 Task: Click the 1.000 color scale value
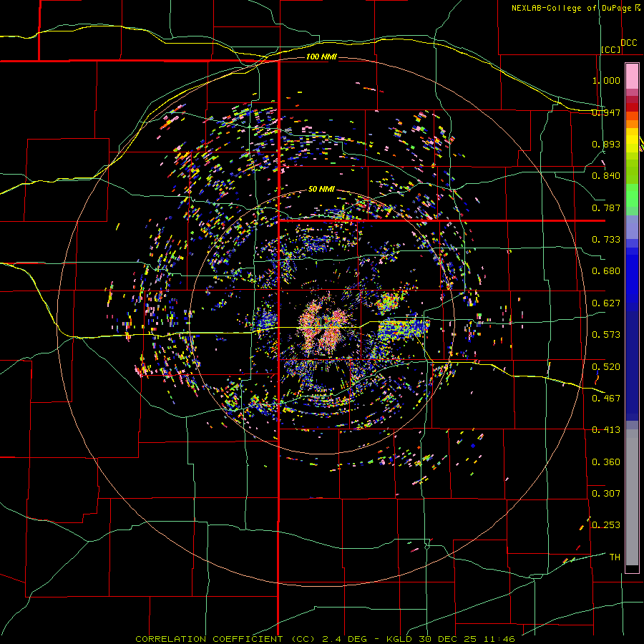coord(606,80)
